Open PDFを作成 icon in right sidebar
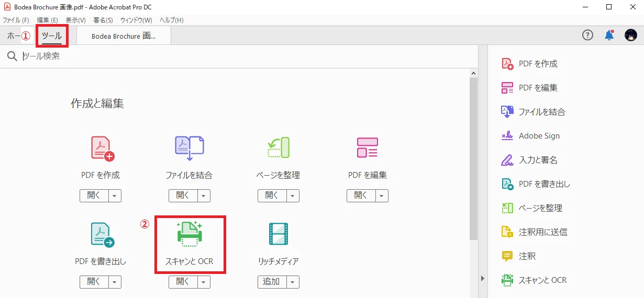 point(507,64)
